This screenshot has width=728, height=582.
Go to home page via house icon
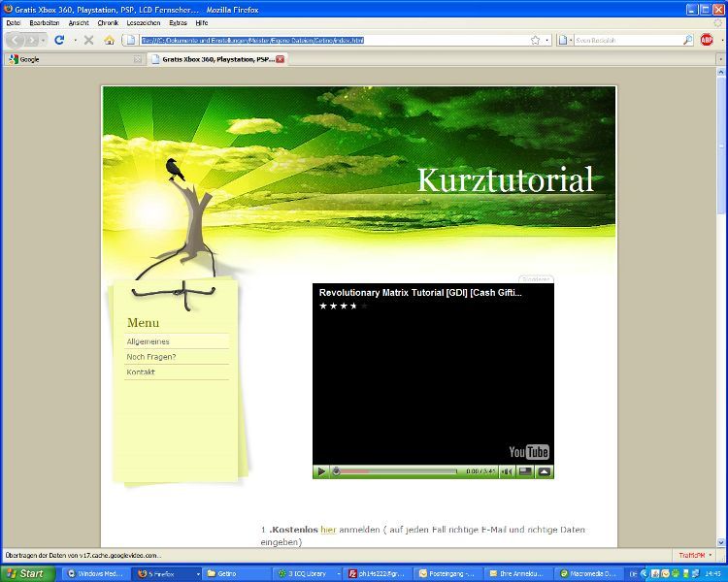pyautogui.click(x=109, y=40)
